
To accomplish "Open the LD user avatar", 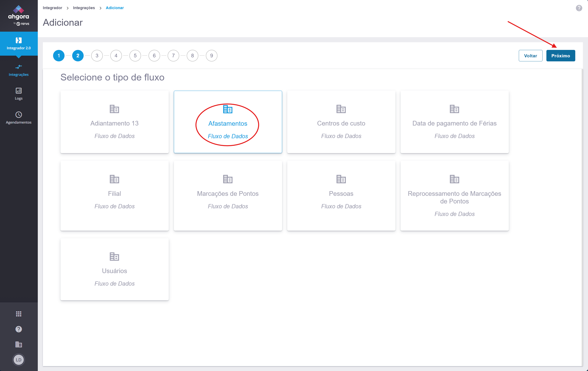I will point(18,360).
